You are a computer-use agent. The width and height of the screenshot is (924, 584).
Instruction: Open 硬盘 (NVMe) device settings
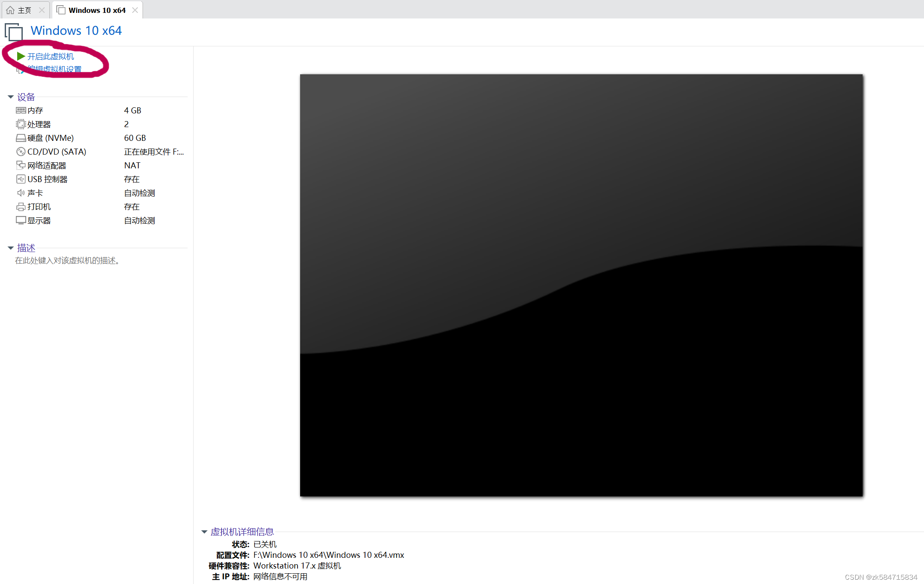click(x=51, y=138)
